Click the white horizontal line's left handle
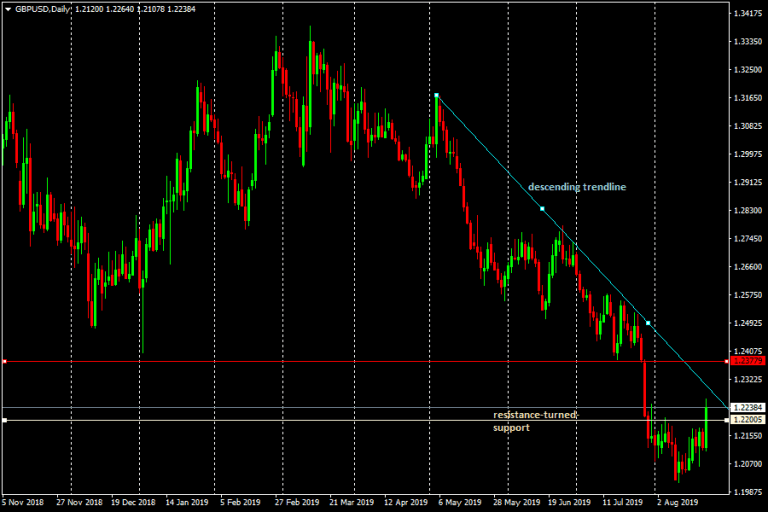Image resolution: width=768 pixels, height=512 pixels. coord(5,420)
